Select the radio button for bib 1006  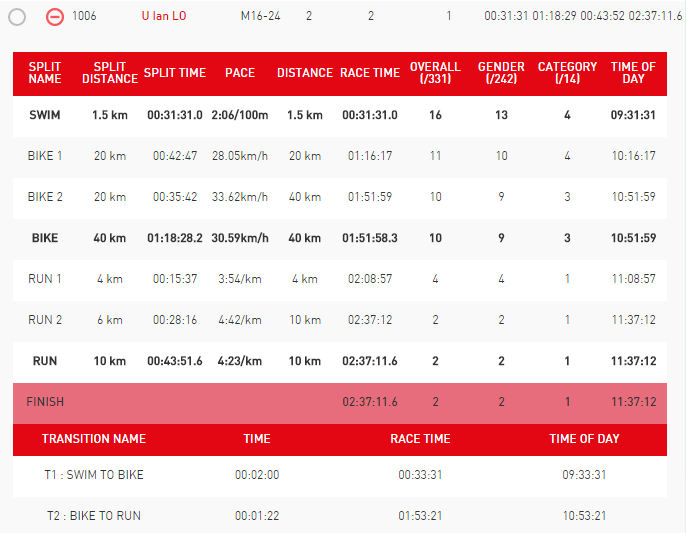17,17
